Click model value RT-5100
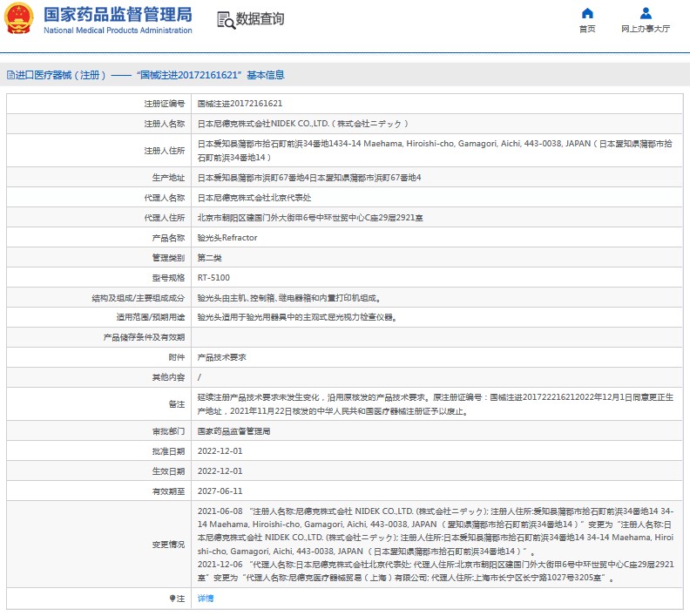The width and height of the screenshot is (690, 616). tap(213, 277)
